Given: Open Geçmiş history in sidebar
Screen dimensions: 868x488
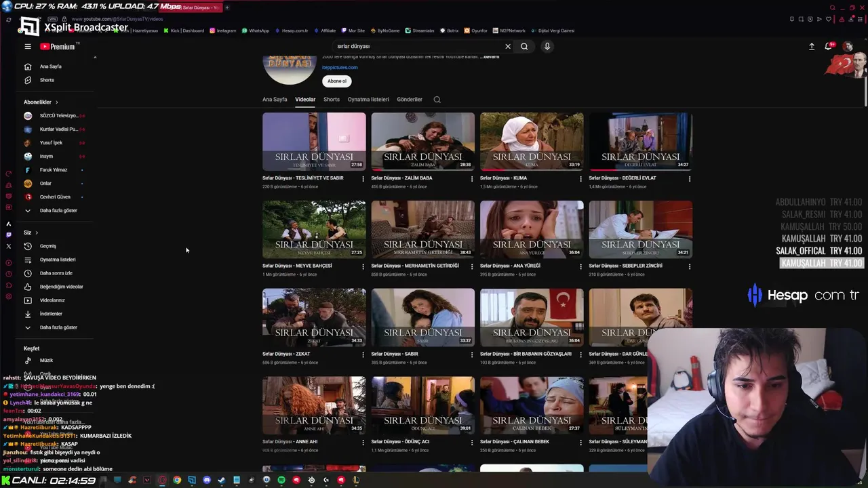Looking at the screenshot, I should (47, 246).
